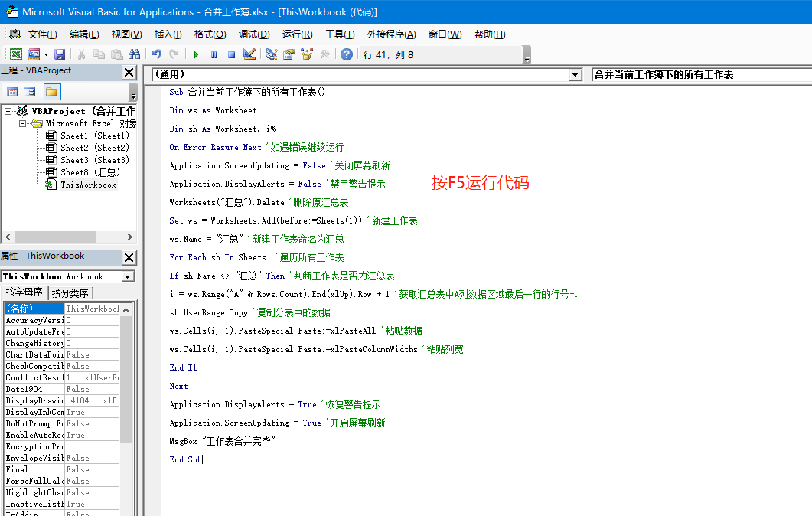Select Sheet1 (Sheet1) in project tree
The width and height of the screenshot is (812, 516).
coord(95,136)
